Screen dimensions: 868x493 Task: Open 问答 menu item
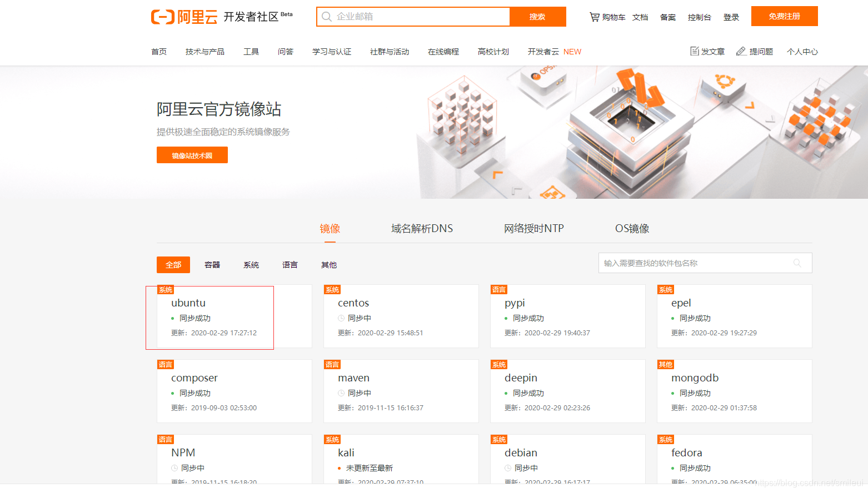(286, 52)
